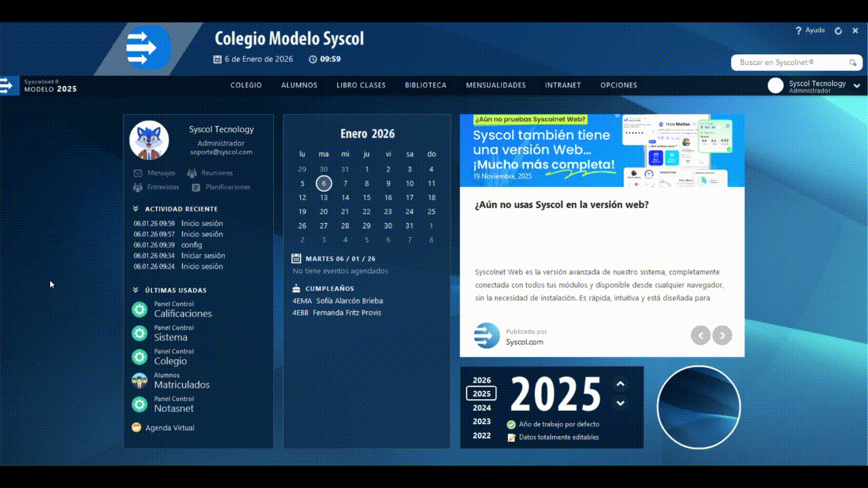Screen dimensions: 868x488
Task: Go to the previous news article
Action: click(x=701, y=335)
